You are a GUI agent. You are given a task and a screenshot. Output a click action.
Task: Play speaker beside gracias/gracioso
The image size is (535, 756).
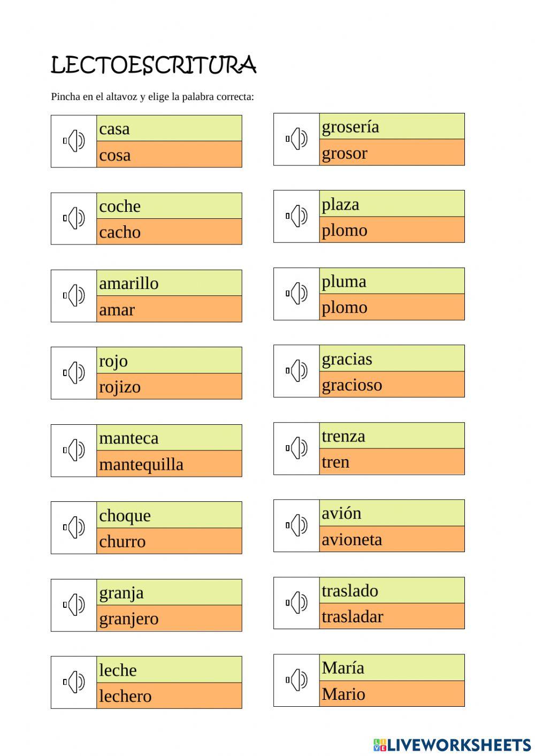point(296,371)
